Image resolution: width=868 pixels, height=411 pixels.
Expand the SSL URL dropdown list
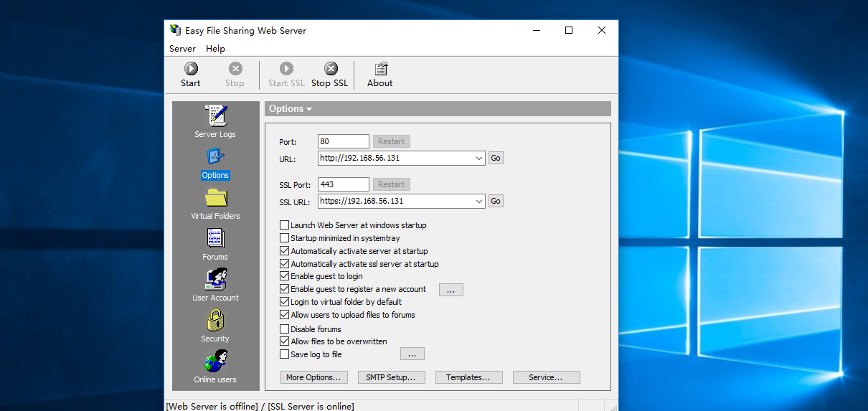(x=478, y=202)
